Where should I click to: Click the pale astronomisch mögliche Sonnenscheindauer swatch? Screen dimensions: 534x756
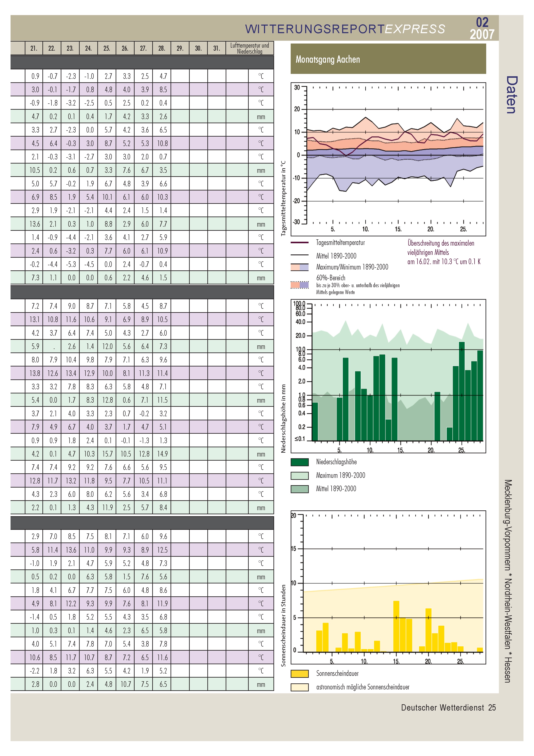click(x=300, y=687)
